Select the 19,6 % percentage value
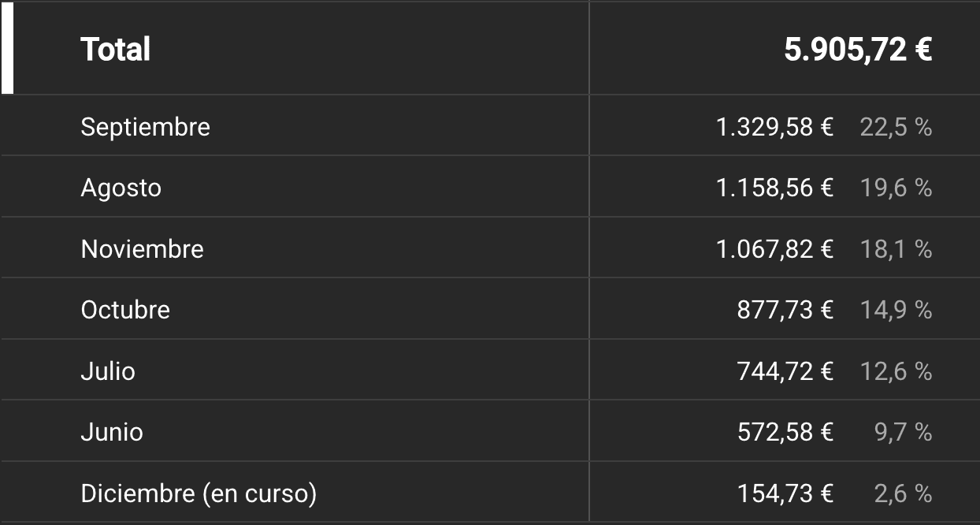980x525 pixels. [896, 188]
